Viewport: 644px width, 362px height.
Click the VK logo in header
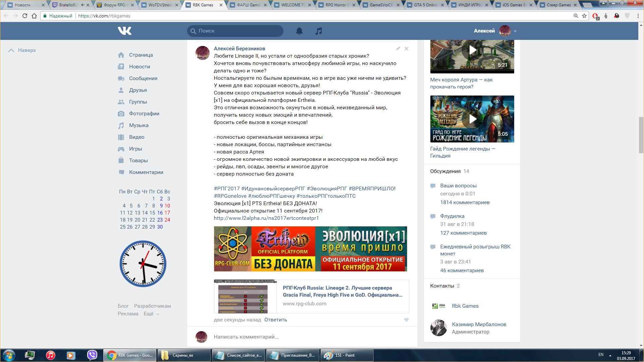pos(124,31)
